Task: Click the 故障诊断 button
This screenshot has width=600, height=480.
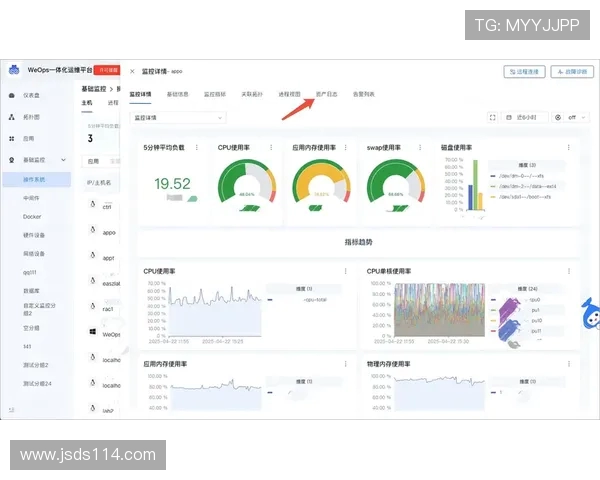Action: (573, 72)
